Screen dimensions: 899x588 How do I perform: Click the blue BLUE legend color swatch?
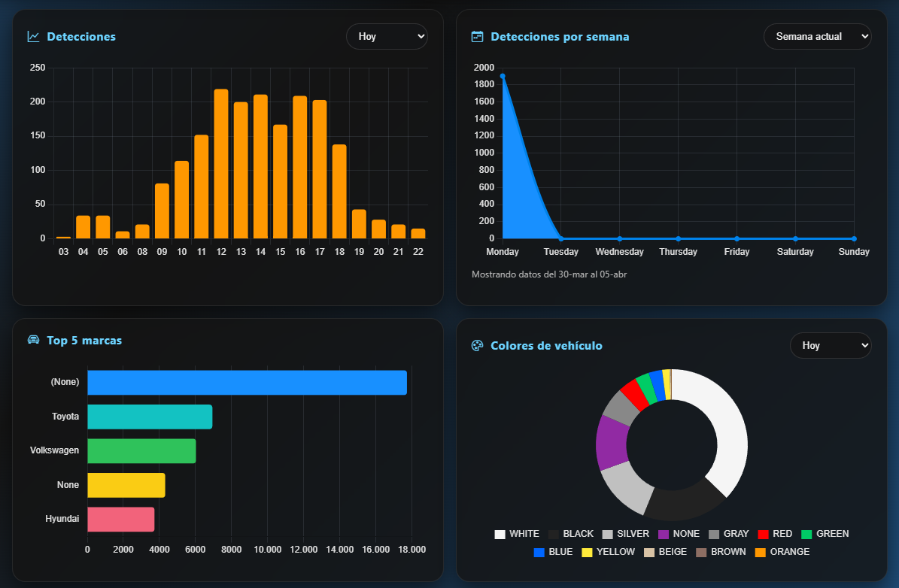539,552
